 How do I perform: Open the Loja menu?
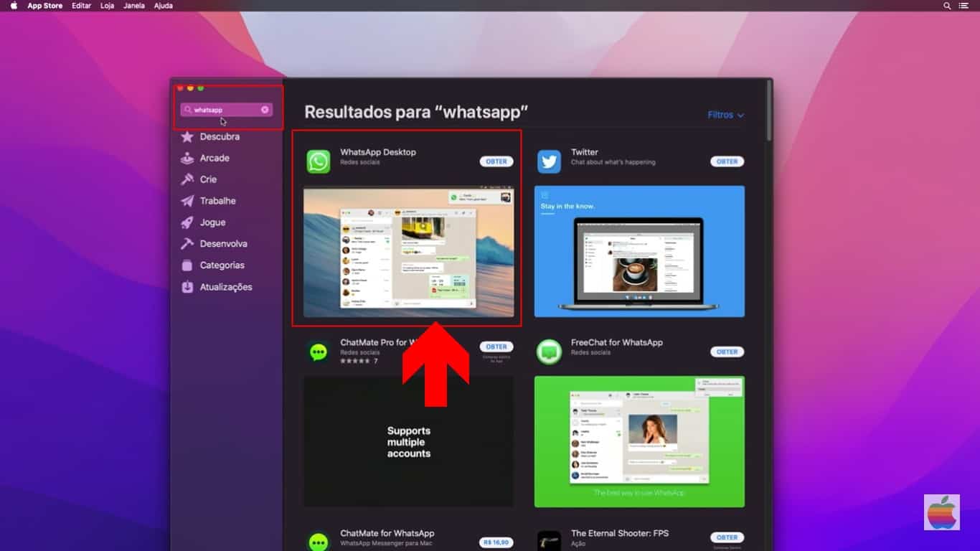click(x=108, y=6)
